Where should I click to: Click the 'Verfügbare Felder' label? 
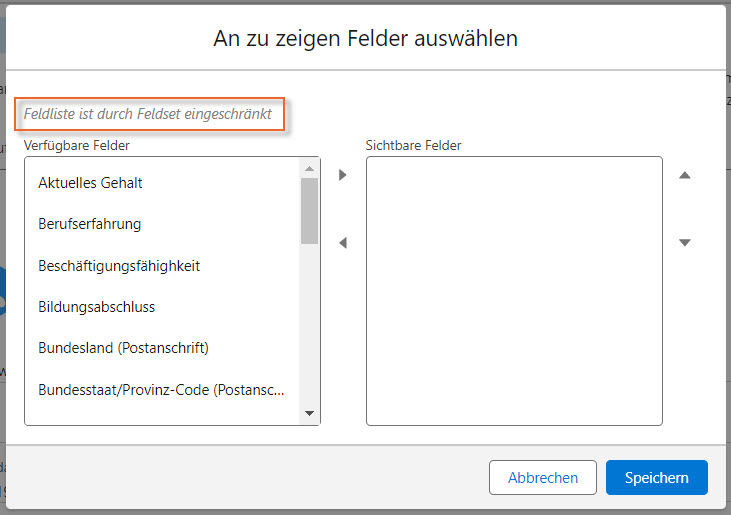pyautogui.click(x=77, y=145)
